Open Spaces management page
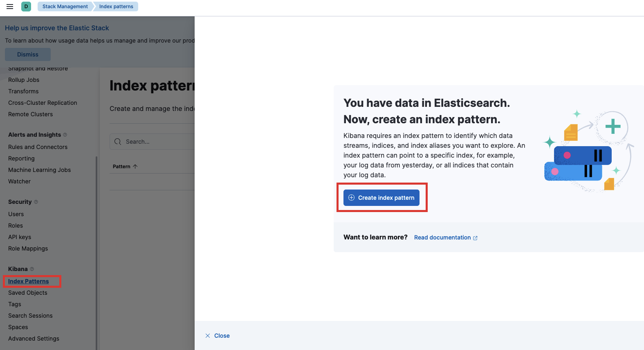644x350 pixels. click(x=18, y=327)
